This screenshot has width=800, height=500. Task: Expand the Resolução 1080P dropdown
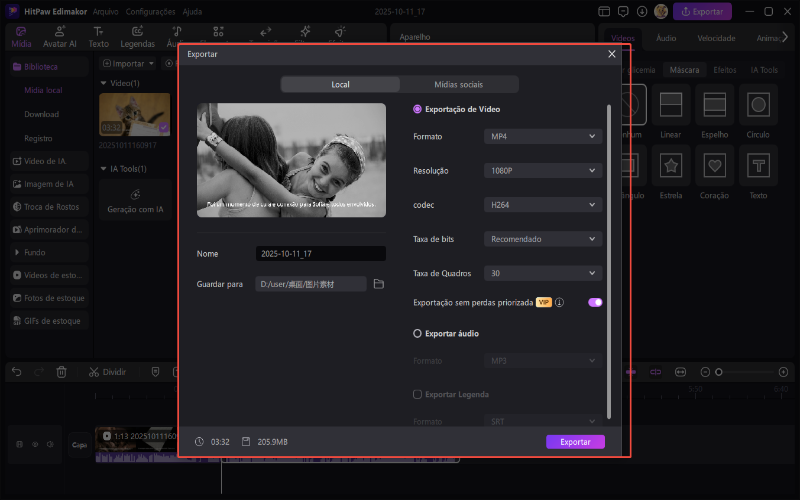click(x=543, y=171)
